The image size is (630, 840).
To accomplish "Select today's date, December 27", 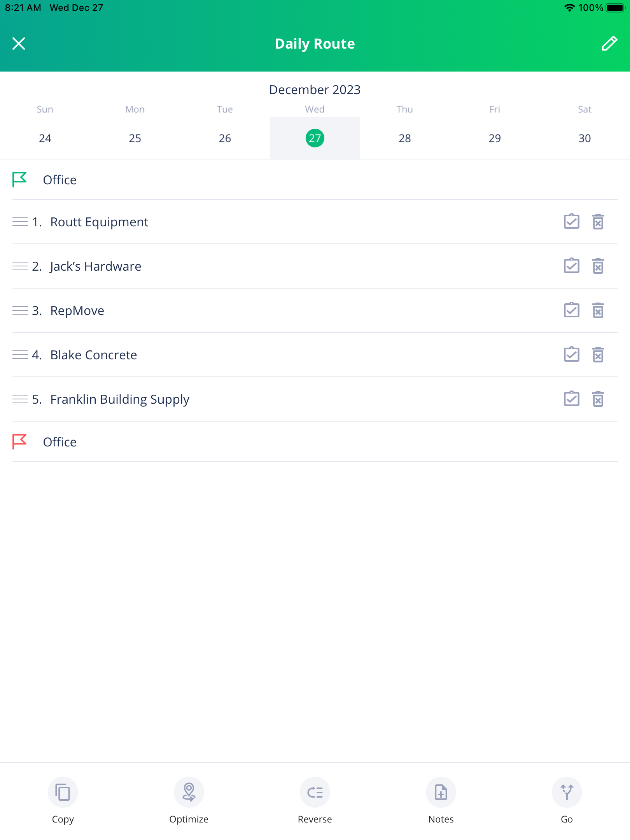I will pyautogui.click(x=315, y=138).
